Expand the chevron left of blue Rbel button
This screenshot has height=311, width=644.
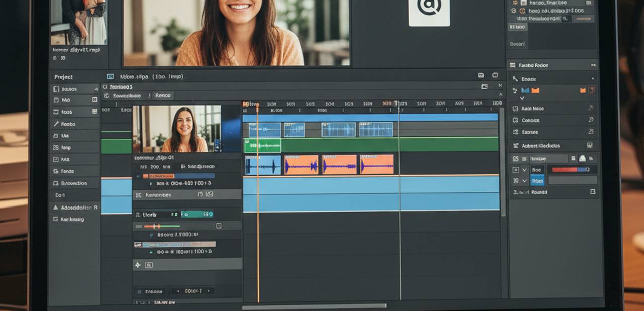point(525,181)
